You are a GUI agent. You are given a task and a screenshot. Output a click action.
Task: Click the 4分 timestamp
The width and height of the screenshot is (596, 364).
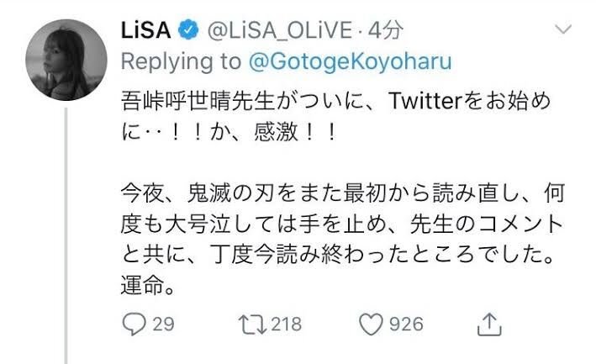385,30
